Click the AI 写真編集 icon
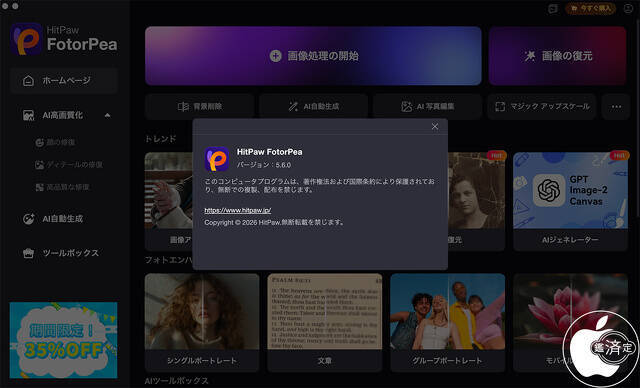The height and width of the screenshot is (388, 640). point(407,106)
